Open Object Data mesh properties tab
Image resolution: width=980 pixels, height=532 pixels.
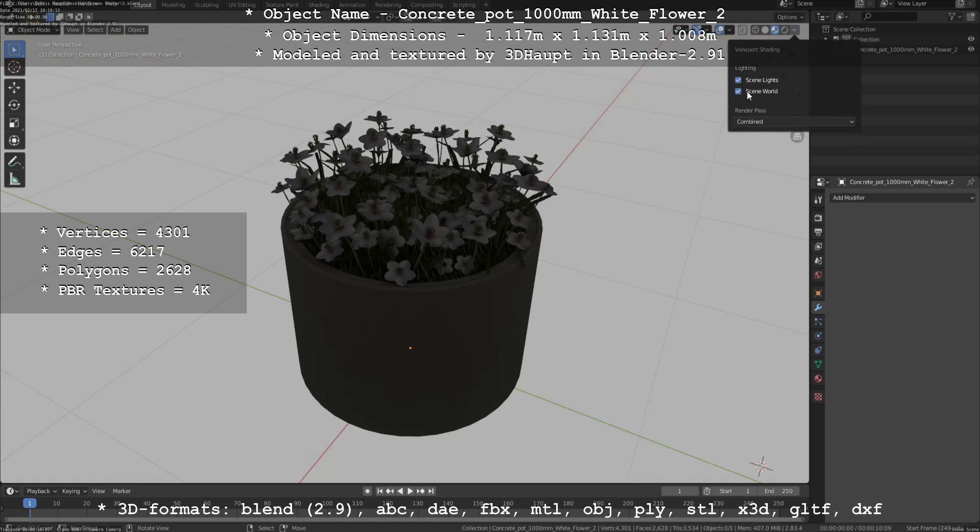[x=818, y=364]
